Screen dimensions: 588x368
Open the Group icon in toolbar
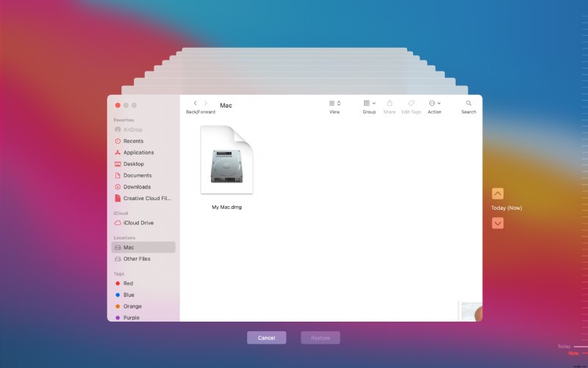367,103
